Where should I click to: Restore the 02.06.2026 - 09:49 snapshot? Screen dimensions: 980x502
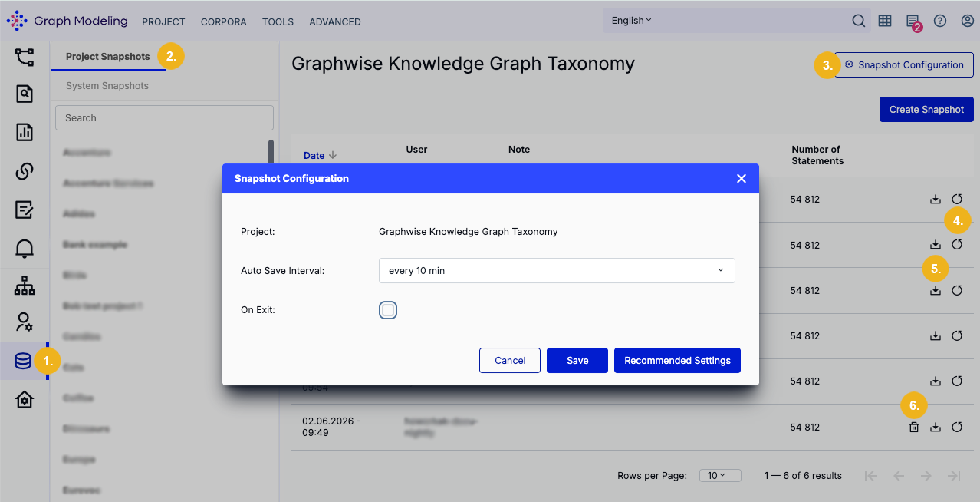click(957, 428)
